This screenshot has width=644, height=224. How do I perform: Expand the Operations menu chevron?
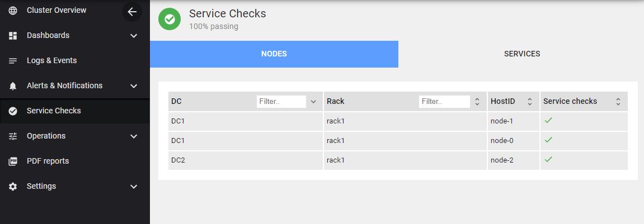[134, 136]
